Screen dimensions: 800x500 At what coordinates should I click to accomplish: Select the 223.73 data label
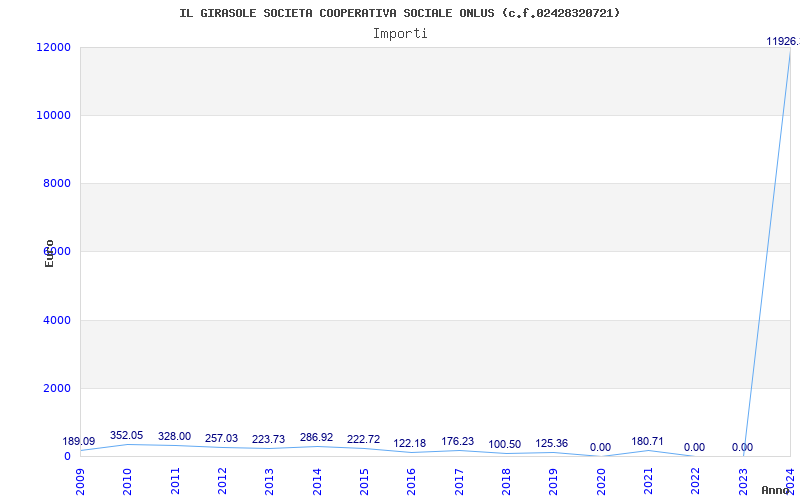(268, 439)
